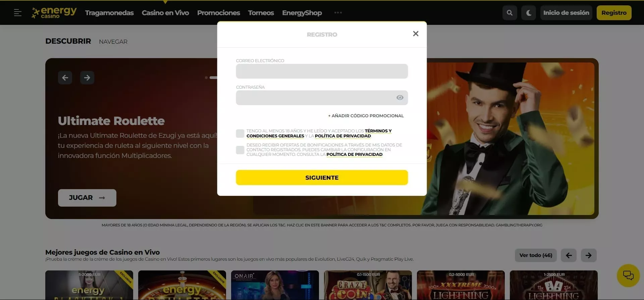The width and height of the screenshot is (644, 300).
Task: Check the bonus offers consent box
Action: [240, 150]
